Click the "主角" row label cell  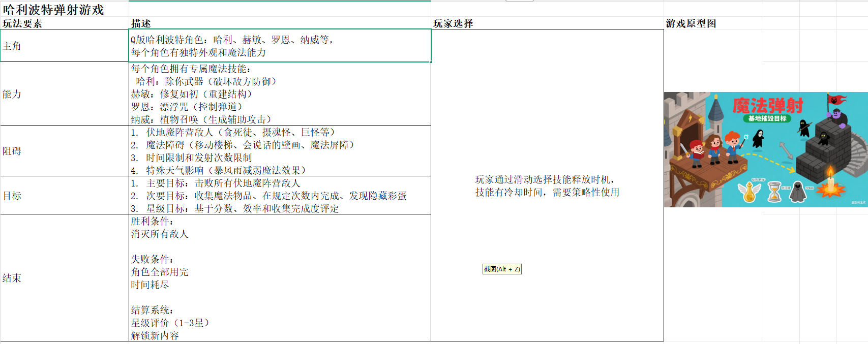(65, 46)
